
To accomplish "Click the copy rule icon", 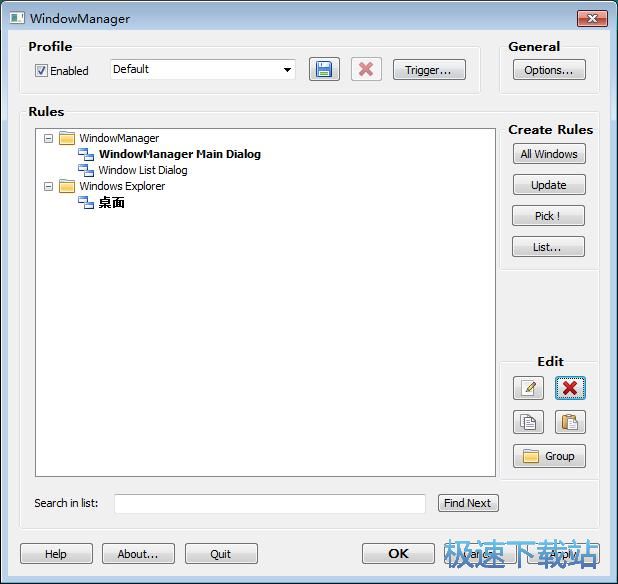I will [x=529, y=422].
